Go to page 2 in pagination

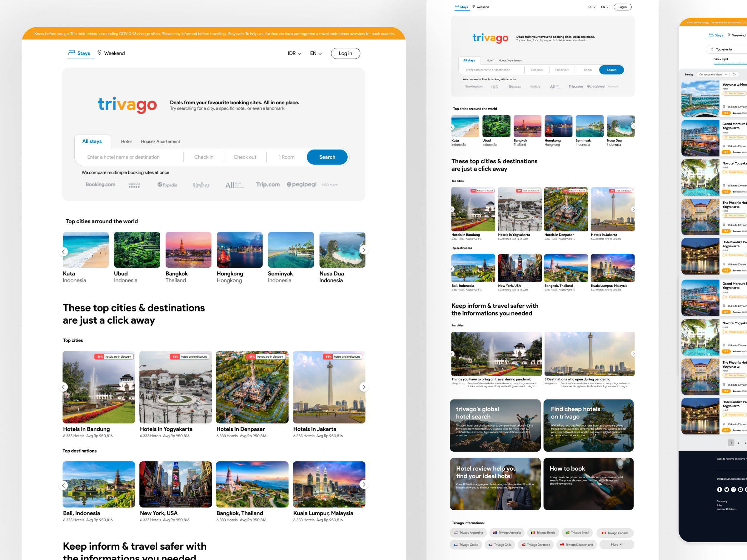738,443
